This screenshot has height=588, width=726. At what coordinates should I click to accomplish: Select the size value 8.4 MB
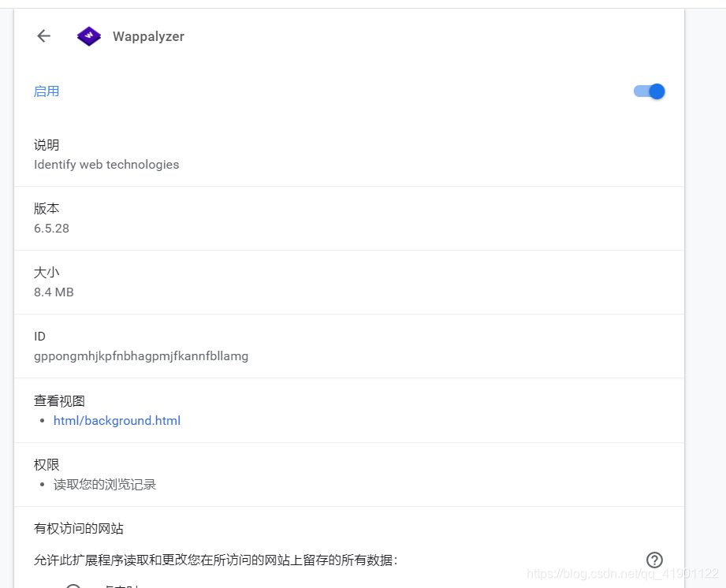(x=54, y=292)
